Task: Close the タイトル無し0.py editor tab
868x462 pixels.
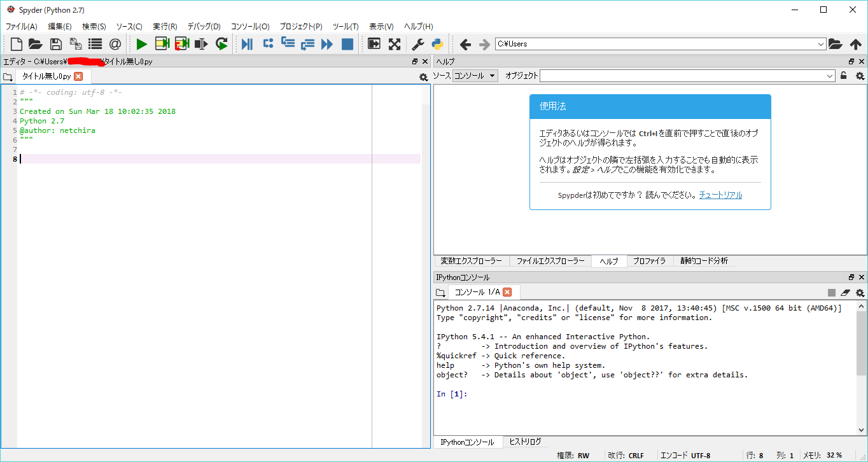Action: 78,76
